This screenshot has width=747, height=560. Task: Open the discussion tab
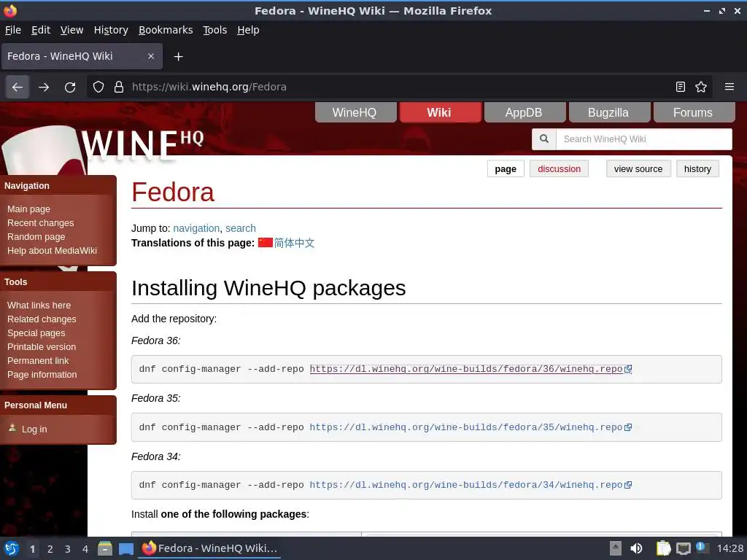[x=560, y=169]
